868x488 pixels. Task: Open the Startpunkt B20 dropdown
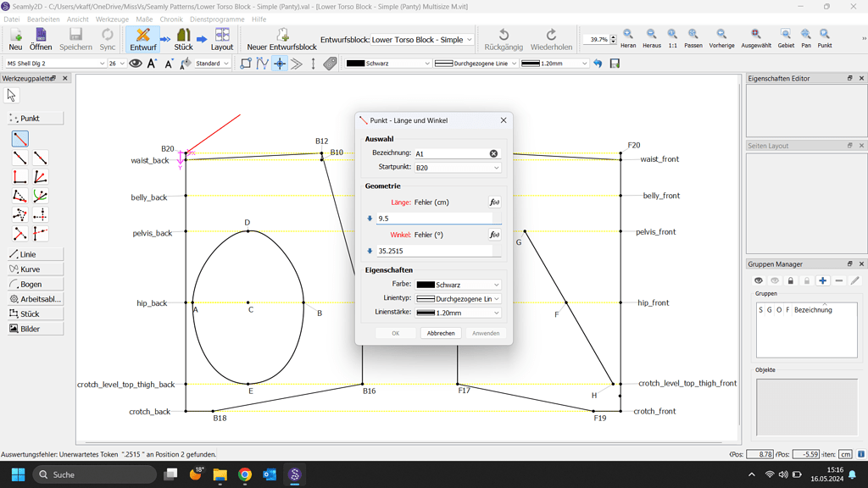pyautogui.click(x=457, y=169)
